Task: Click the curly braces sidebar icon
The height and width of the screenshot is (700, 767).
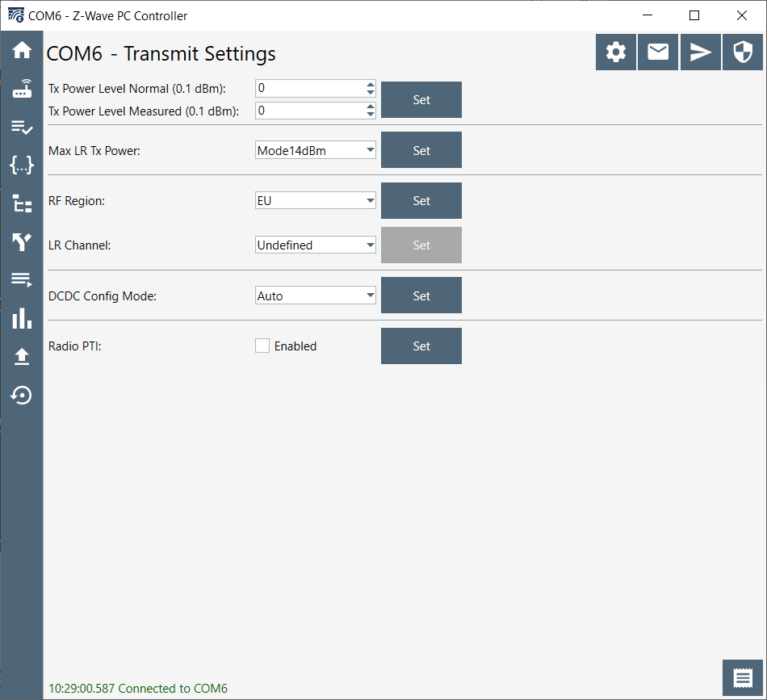Action: coord(22,166)
